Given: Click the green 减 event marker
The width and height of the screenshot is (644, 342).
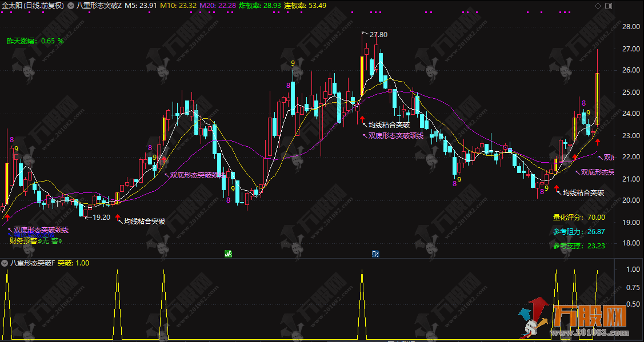Looking at the screenshot, I should (x=228, y=254).
